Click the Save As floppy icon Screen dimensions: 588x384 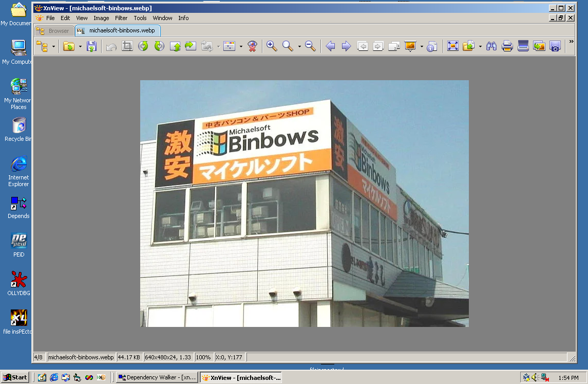click(91, 46)
